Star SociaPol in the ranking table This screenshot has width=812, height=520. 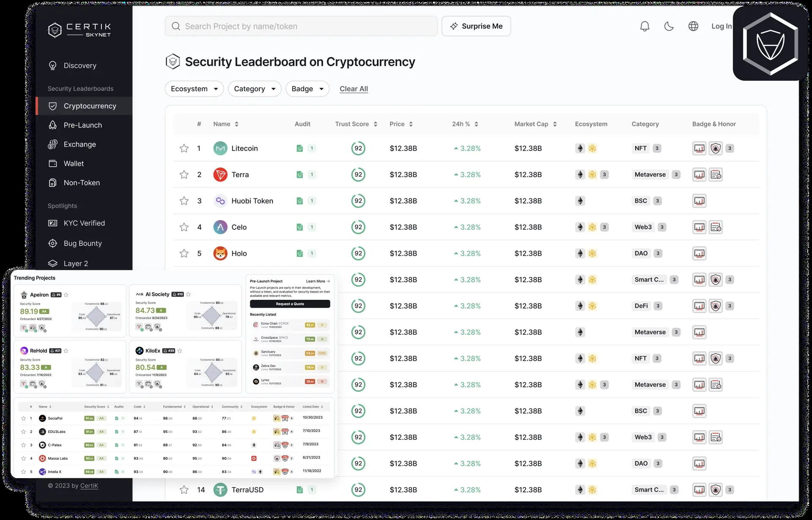coord(24,419)
